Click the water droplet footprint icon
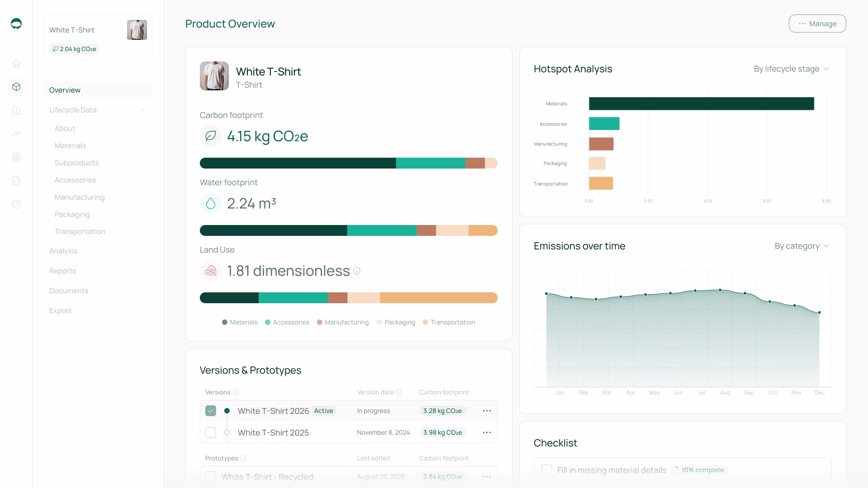This screenshot has height=488, width=868. [x=211, y=203]
